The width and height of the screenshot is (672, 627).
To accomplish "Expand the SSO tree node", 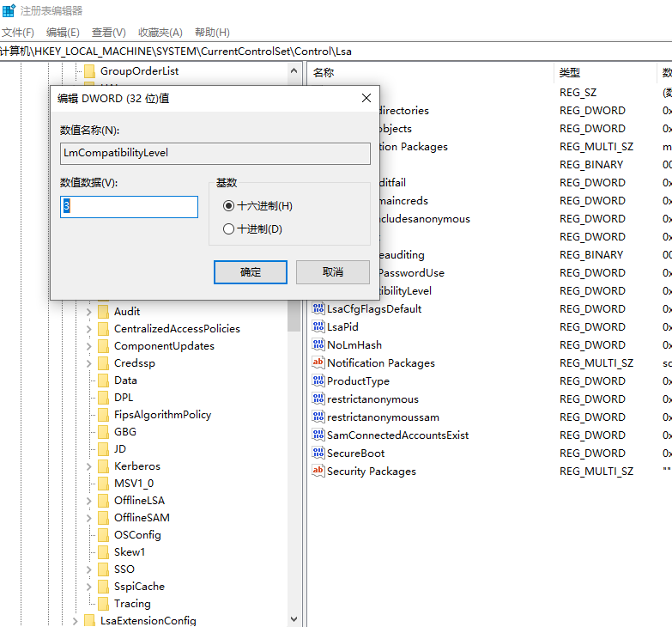I will click(x=88, y=569).
